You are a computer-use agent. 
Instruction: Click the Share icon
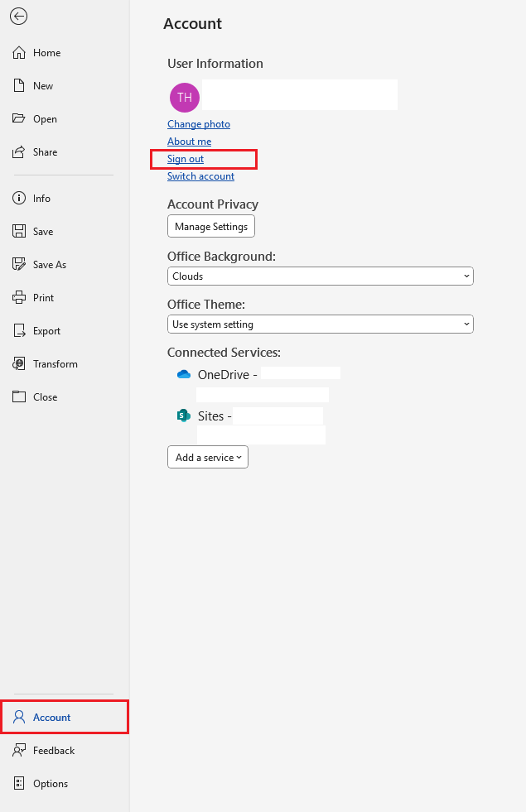(17, 151)
